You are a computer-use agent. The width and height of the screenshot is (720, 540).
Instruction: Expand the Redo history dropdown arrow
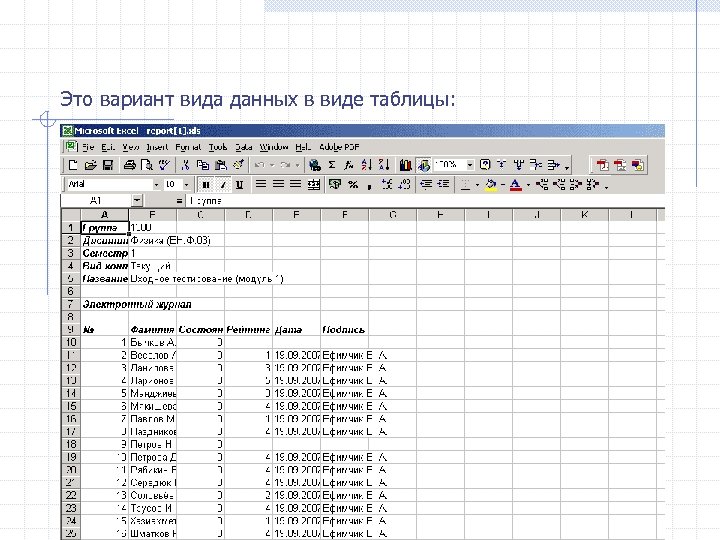[x=298, y=165]
